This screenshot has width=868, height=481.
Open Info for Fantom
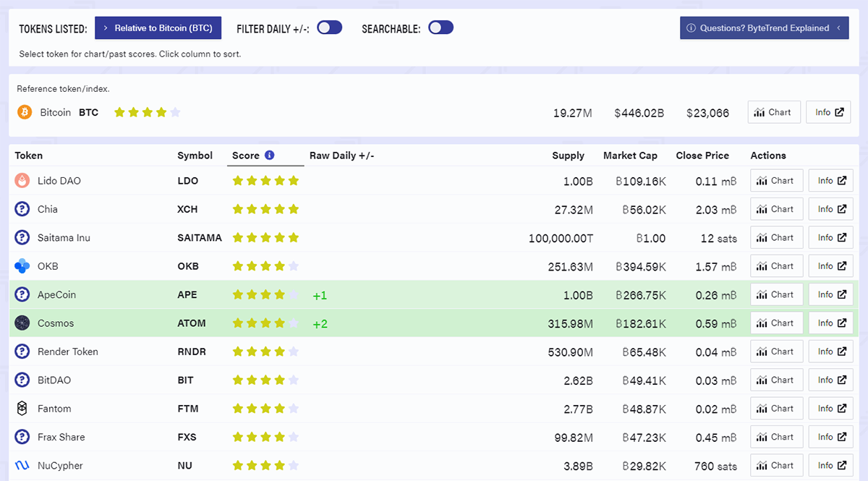pyautogui.click(x=830, y=409)
